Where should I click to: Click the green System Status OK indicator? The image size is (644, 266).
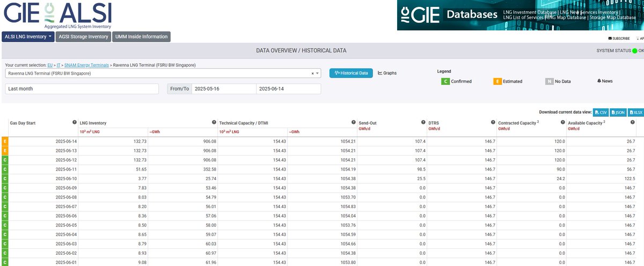tap(635, 51)
